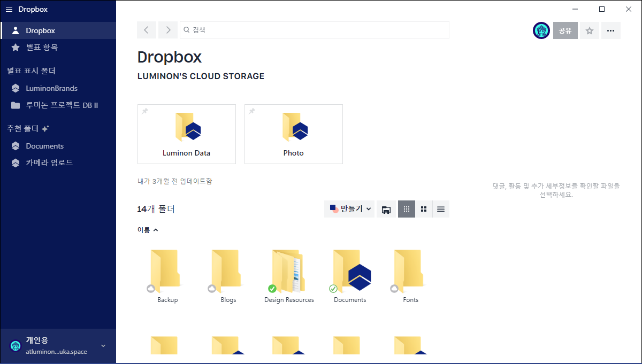Minimize the Dropbox window
This screenshot has width=642, height=364.
576,9
